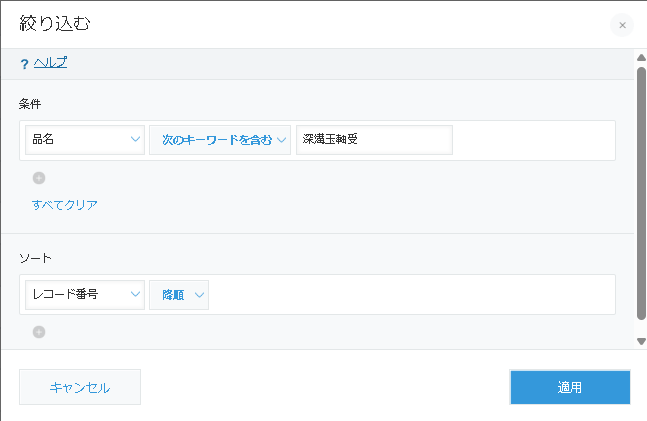Change the 降順 sort order dropdown
Screen dimensions: 647x421
tap(179, 294)
